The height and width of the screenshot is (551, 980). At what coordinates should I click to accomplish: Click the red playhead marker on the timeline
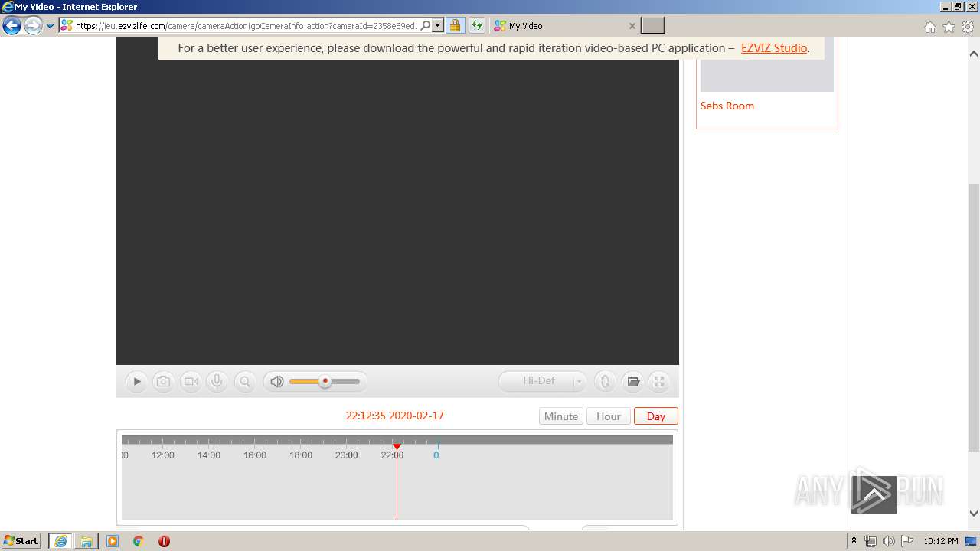pyautogui.click(x=397, y=446)
